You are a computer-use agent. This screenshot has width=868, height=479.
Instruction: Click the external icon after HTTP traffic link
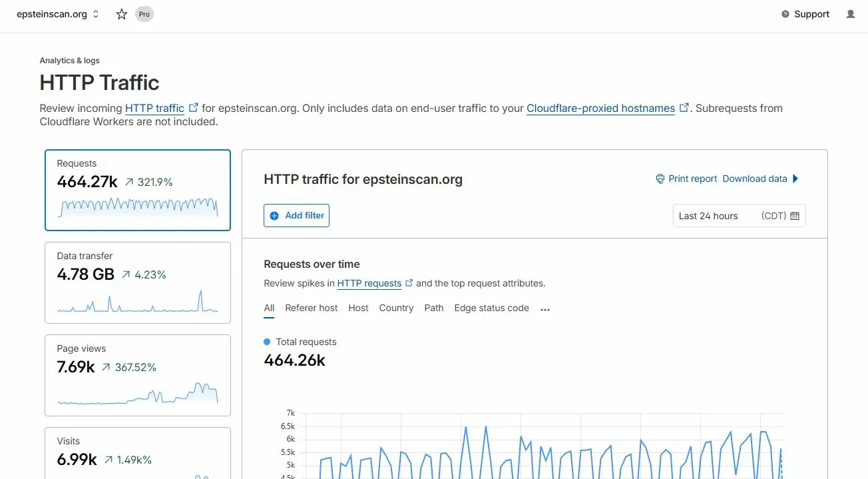[x=193, y=108]
